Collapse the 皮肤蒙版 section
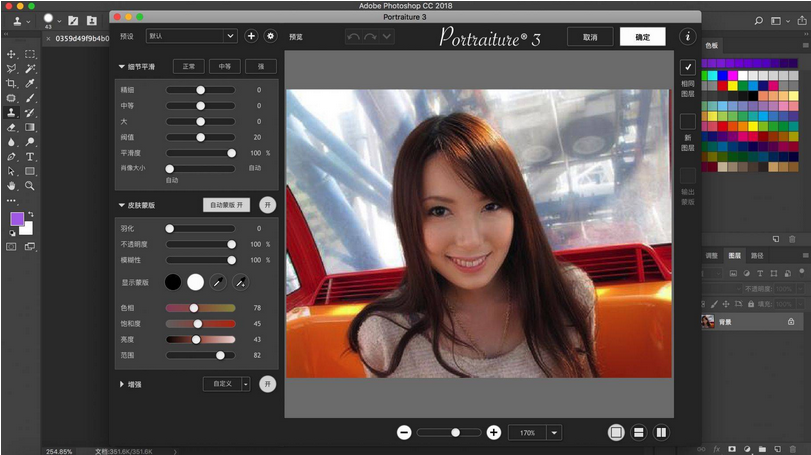Image resolution: width=811 pixels, height=455 pixels. click(x=122, y=205)
